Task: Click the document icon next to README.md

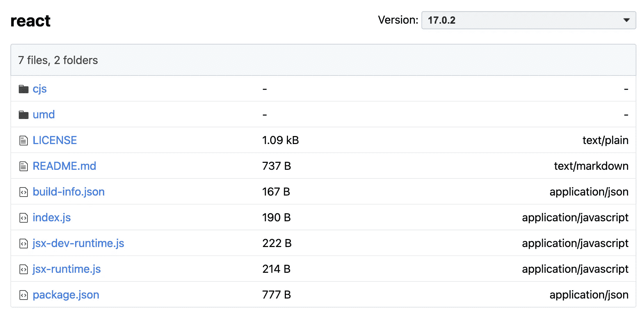Action: pos(23,166)
